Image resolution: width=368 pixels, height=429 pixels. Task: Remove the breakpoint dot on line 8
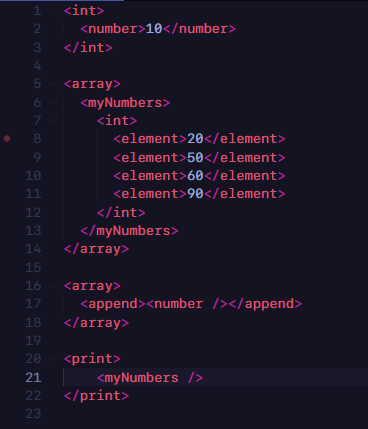[7, 138]
